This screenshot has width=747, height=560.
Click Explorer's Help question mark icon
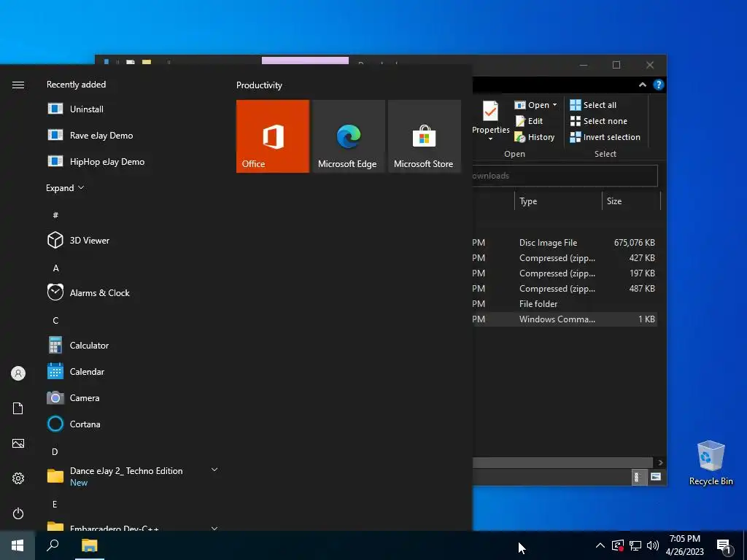pos(659,85)
